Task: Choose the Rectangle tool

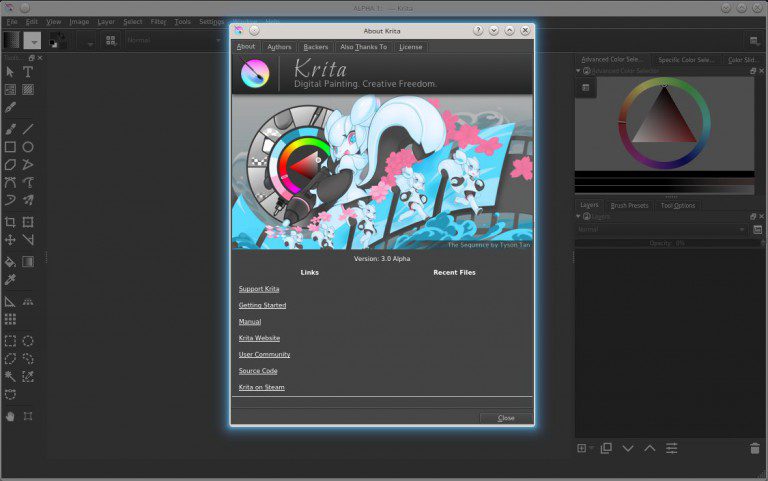Action: [x=10, y=147]
